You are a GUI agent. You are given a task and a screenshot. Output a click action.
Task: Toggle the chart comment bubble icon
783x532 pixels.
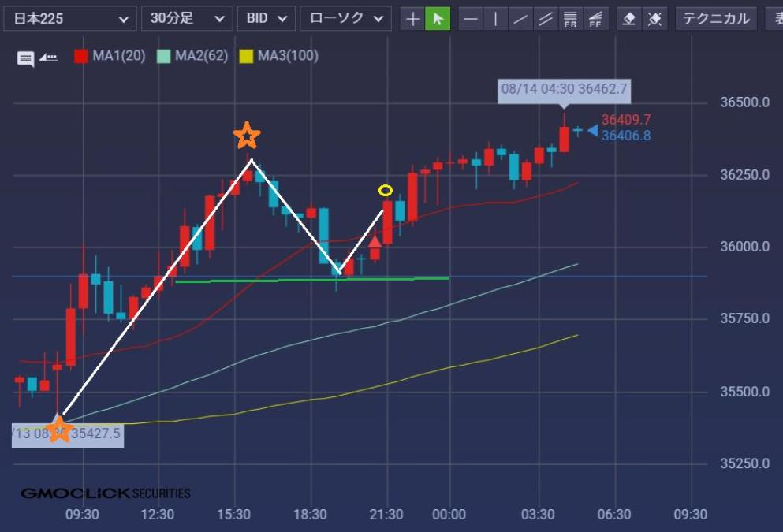[25, 58]
